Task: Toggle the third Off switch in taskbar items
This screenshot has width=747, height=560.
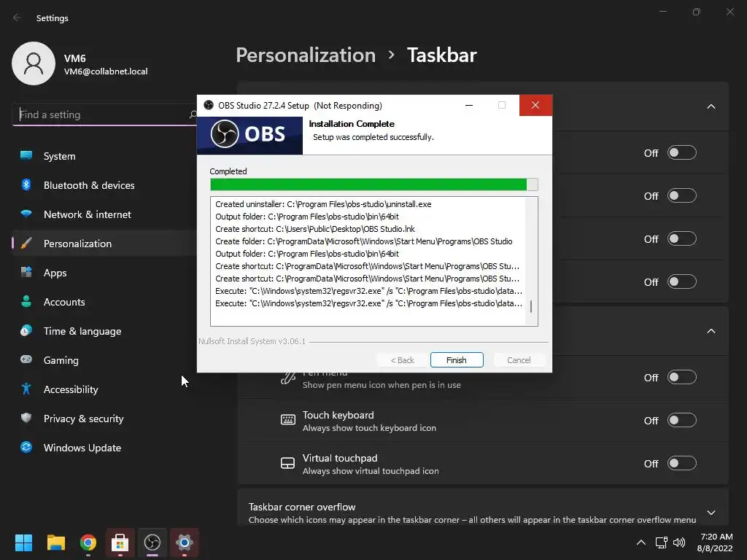Action: [682, 238]
